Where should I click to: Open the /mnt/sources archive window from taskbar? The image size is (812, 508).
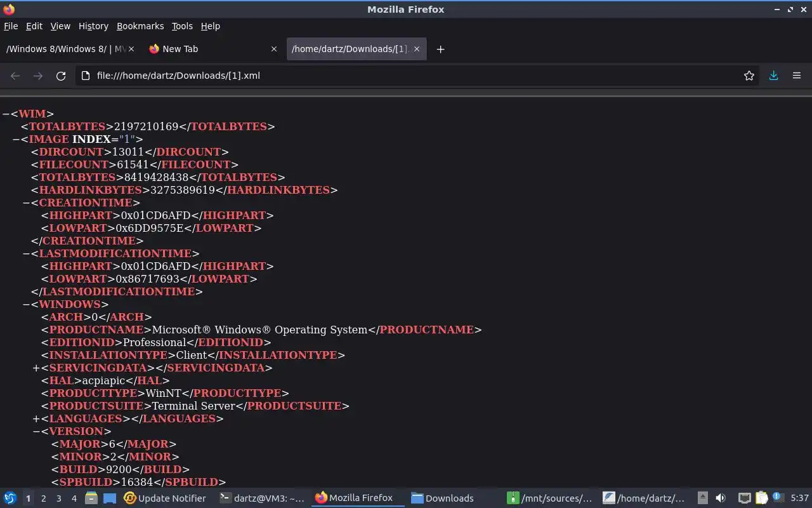pos(551,498)
